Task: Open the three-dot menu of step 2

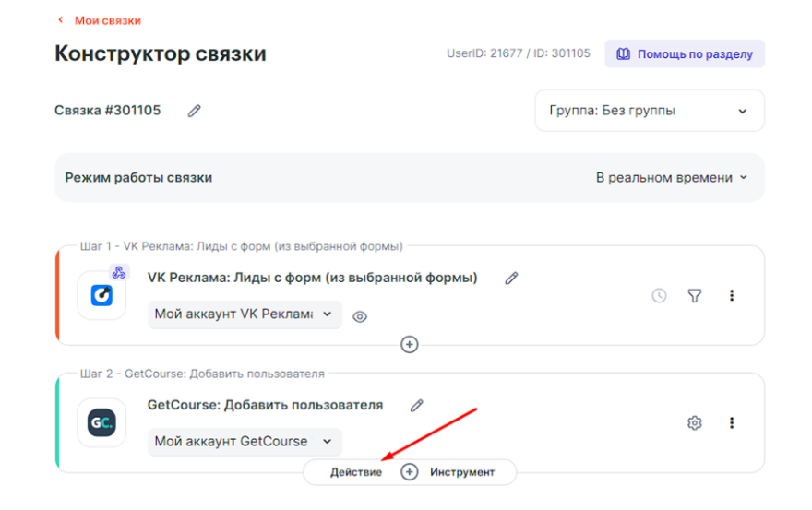Action: (732, 423)
